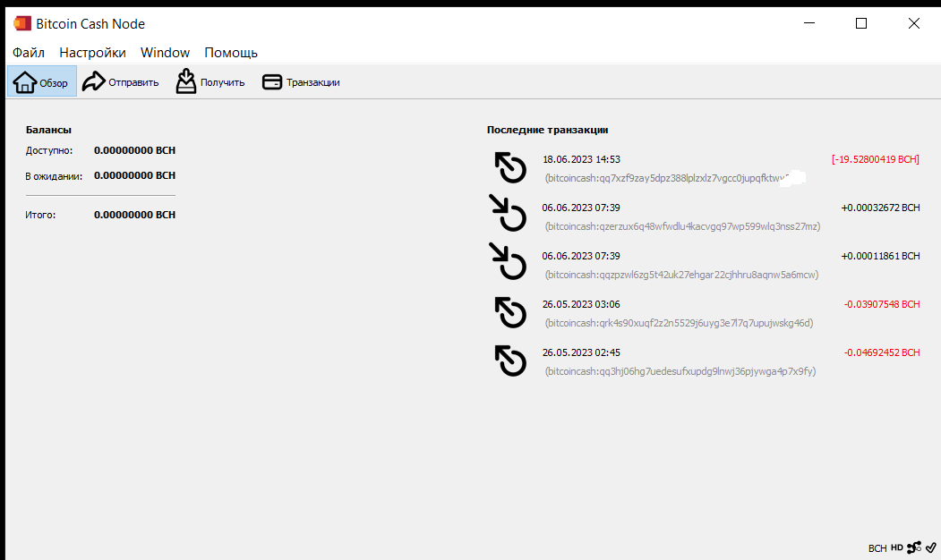Click the Последние транзакции heading

point(547,130)
